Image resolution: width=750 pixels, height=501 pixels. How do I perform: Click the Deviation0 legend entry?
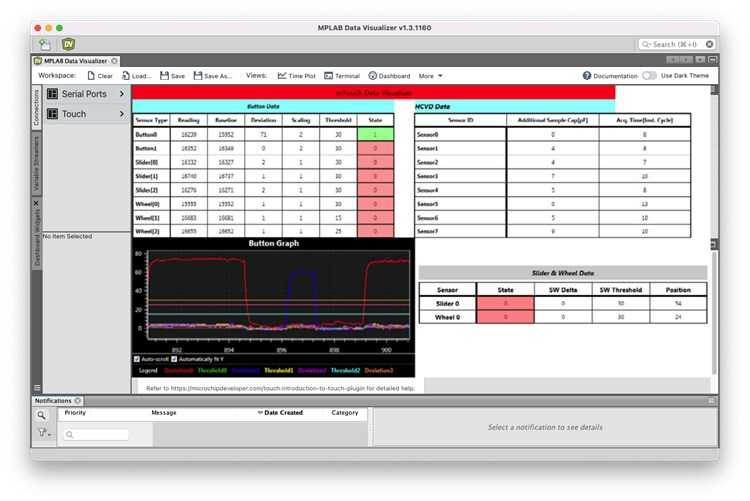point(178,370)
